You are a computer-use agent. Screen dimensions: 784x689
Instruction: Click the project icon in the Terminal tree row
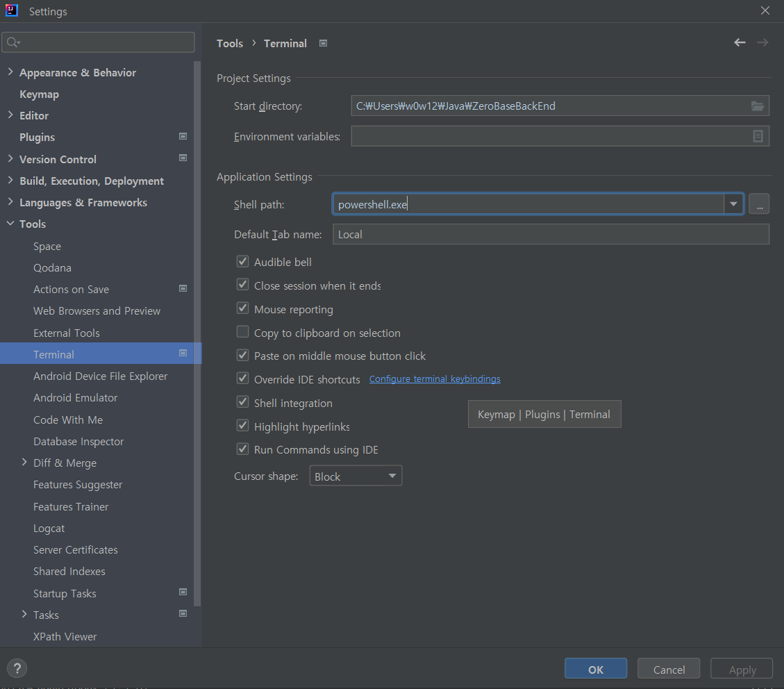[x=183, y=353]
